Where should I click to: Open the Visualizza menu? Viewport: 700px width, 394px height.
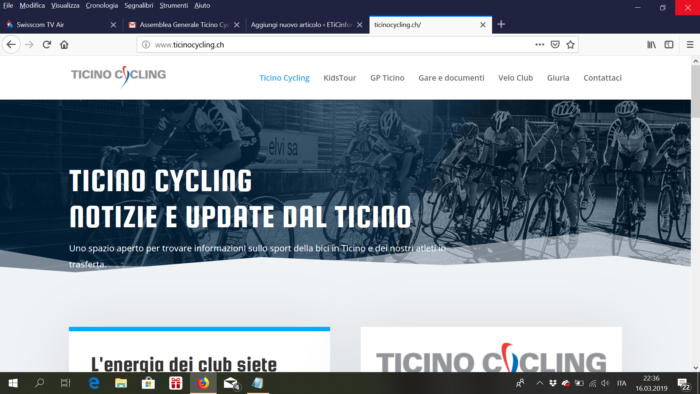65,5
